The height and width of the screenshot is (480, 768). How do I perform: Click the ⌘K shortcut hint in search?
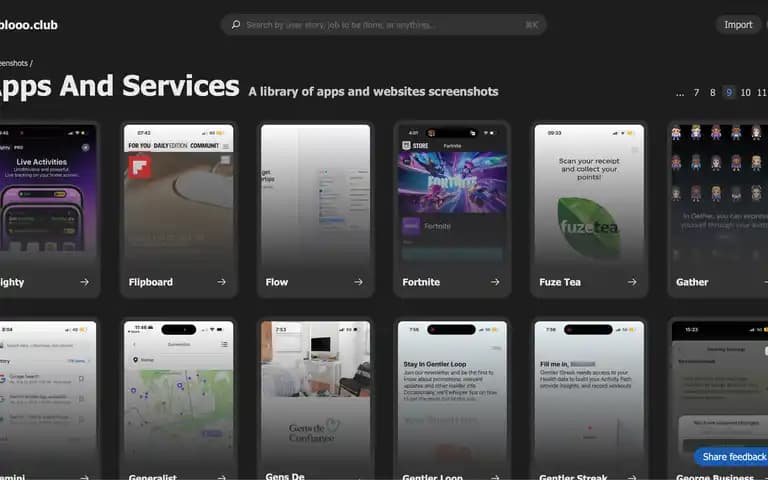pyautogui.click(x=532, y=24)
